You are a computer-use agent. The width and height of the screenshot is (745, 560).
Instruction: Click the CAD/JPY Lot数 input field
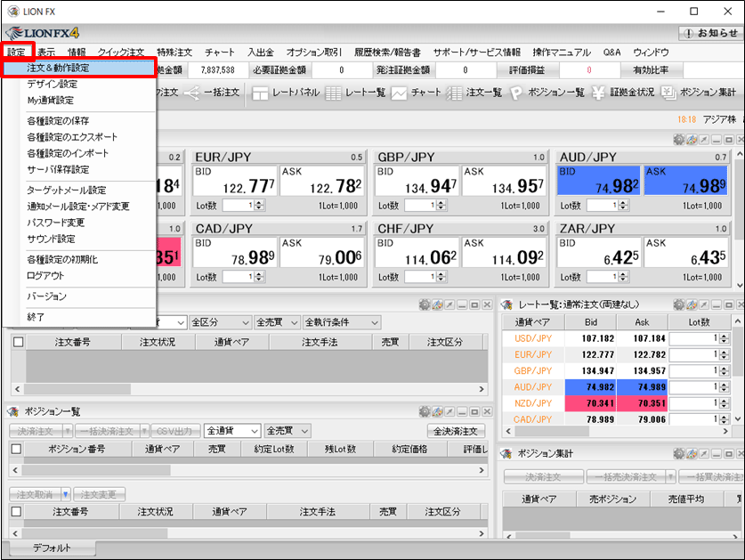click(x=239, y=277)
